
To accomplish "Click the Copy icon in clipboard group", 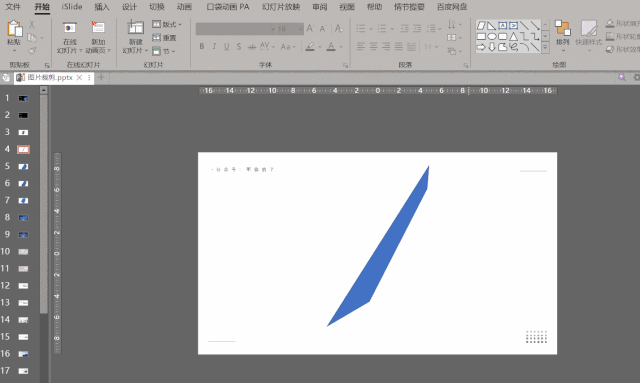I will [32, 38].
